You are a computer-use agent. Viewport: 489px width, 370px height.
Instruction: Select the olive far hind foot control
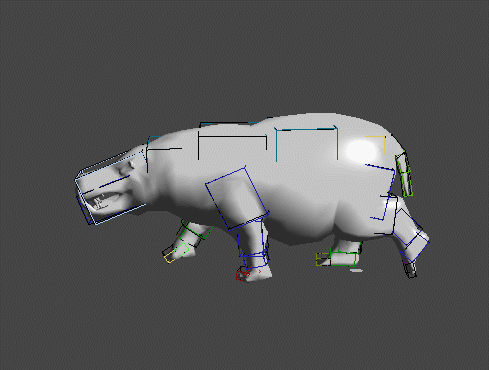pos(323,259)
